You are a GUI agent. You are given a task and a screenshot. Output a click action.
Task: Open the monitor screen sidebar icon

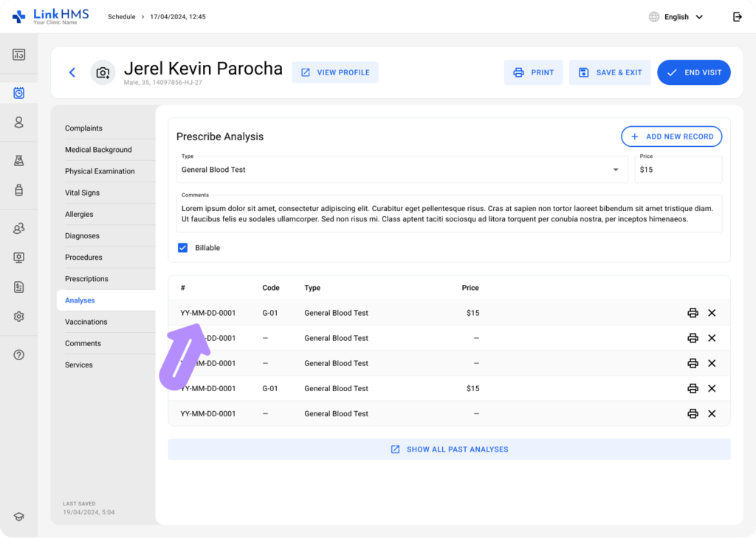(x=18, y=258)
